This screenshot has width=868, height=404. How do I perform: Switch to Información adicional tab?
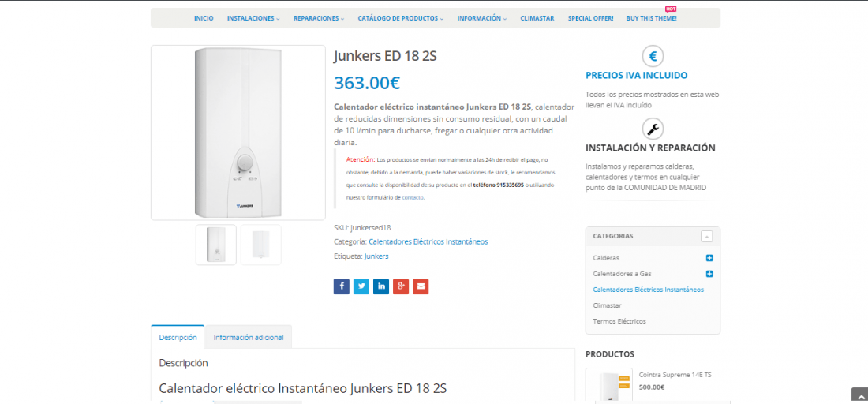click(x=249, y=337)
